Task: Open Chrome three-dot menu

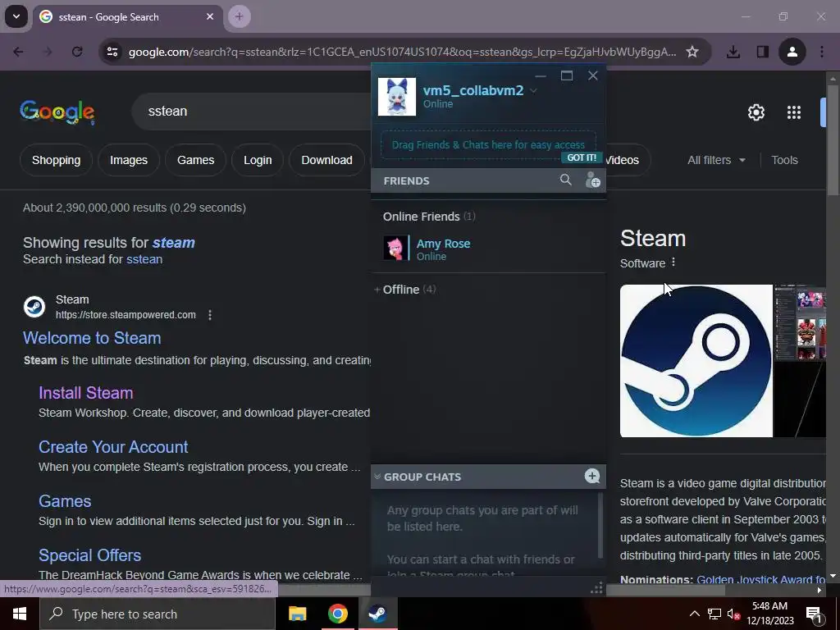Action: tap(822, 52)
